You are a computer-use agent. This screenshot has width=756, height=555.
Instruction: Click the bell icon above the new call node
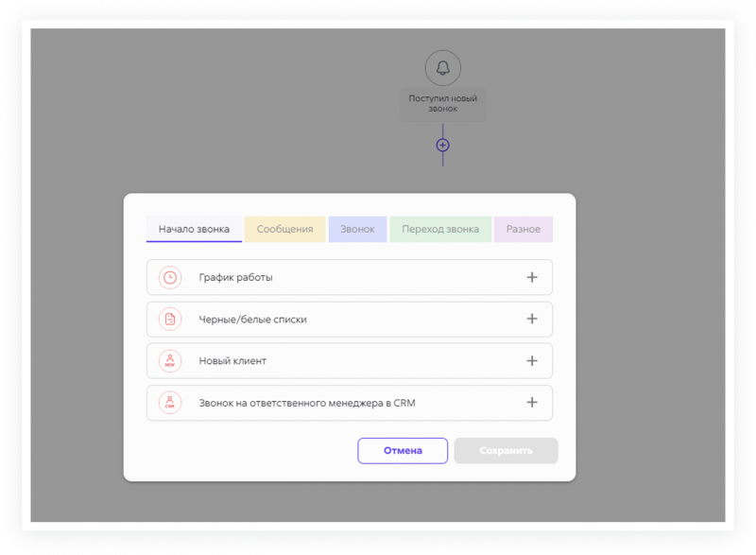click(442, 68)
